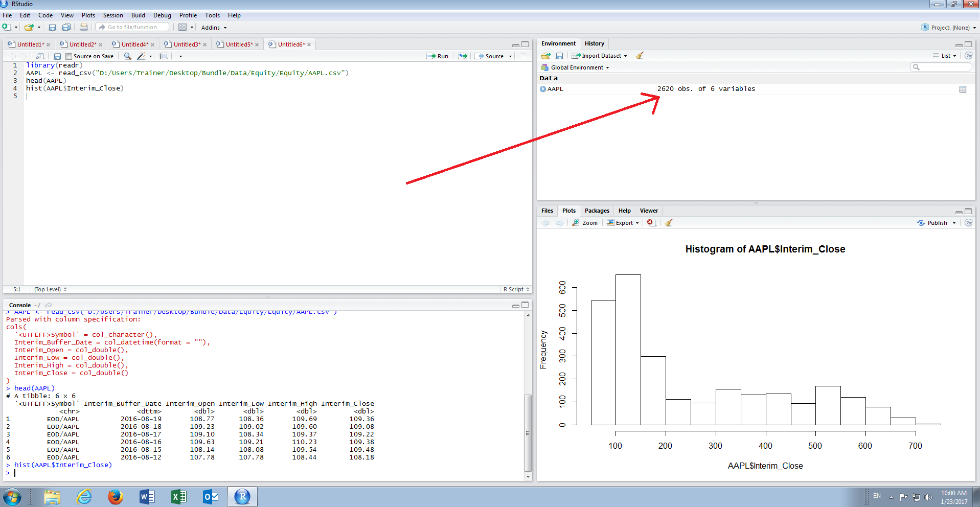Clear environment objects with broom icon
The height and width of the screenshot is (507, 980).
tap(640, 56)
